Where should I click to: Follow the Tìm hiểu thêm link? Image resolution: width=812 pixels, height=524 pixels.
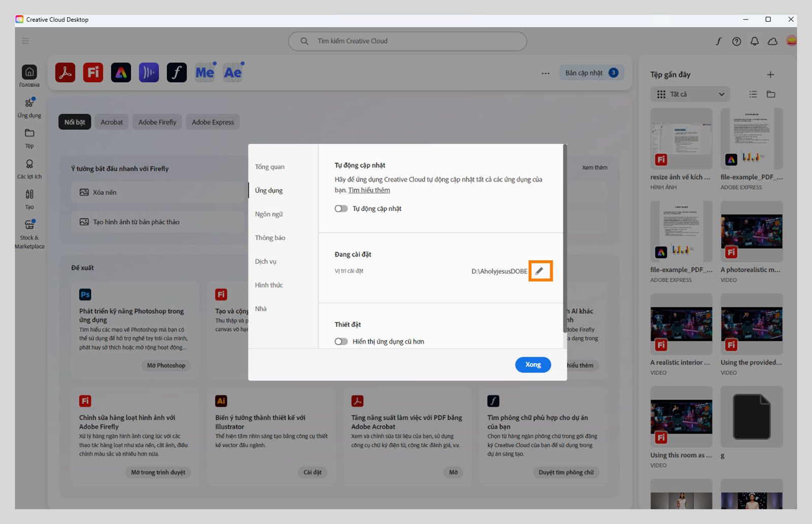[x=369, y=190]
